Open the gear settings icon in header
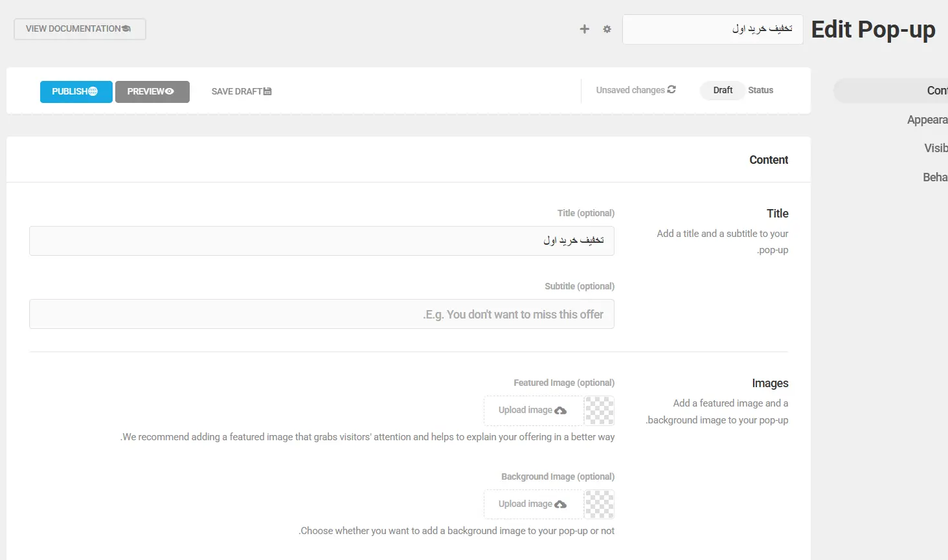Image resolution: width=948 pixels, height=560 pixels. (x=607, y=29)
